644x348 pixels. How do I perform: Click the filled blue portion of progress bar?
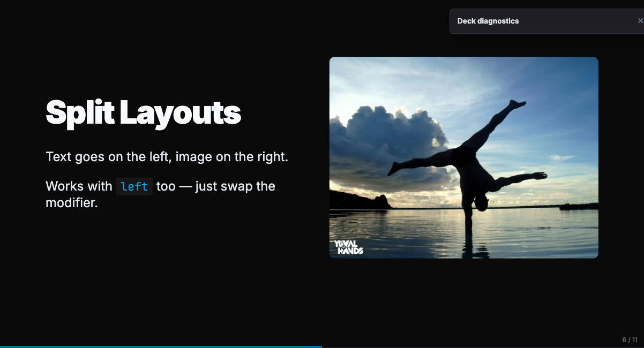click(x=161, y=346)
